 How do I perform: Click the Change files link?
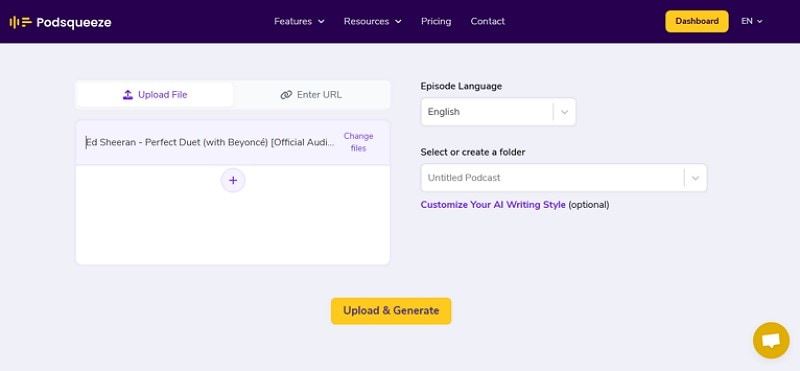[358, 142]
